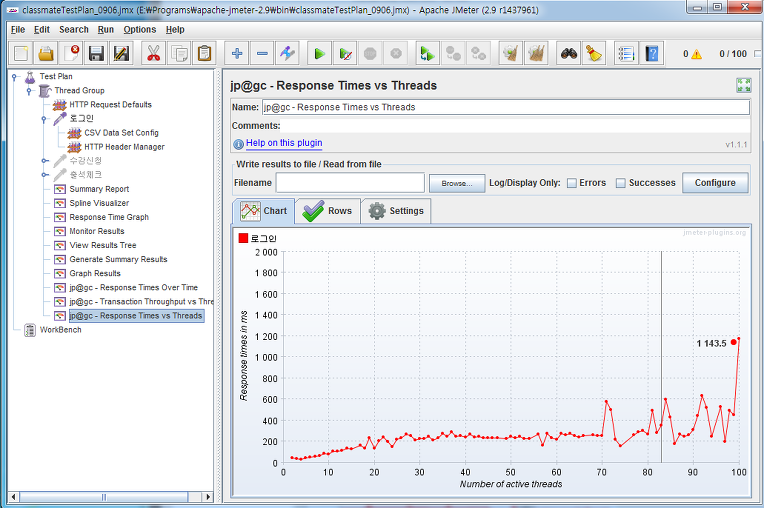Switch to the Rows tab

point(327,211)
